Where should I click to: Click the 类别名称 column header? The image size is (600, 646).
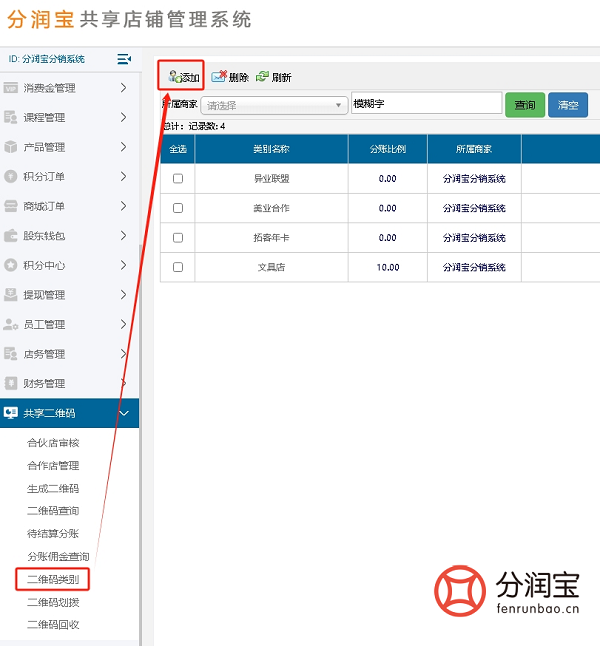pos(271,149)
